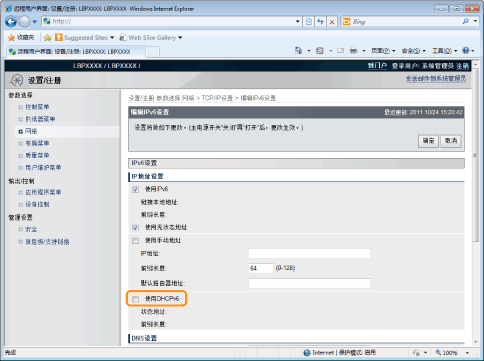Click the Print icon in command bar
This screenshot has width=484, height=361.
tap(353, 51)
